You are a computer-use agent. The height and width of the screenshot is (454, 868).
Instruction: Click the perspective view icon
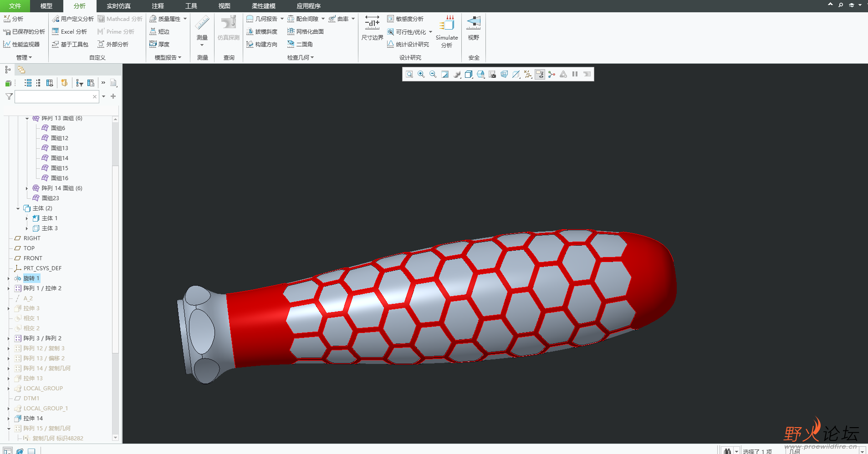tap(504, 74)
